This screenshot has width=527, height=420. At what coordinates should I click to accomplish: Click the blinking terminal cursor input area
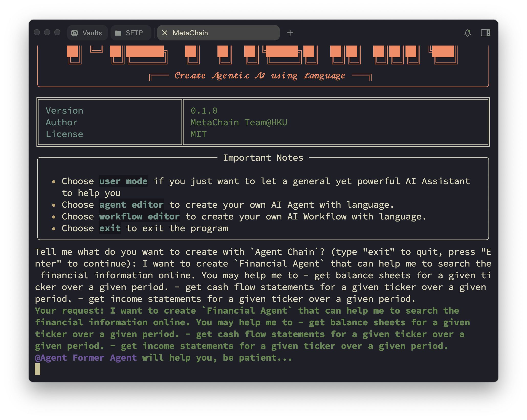coord(37,370)
